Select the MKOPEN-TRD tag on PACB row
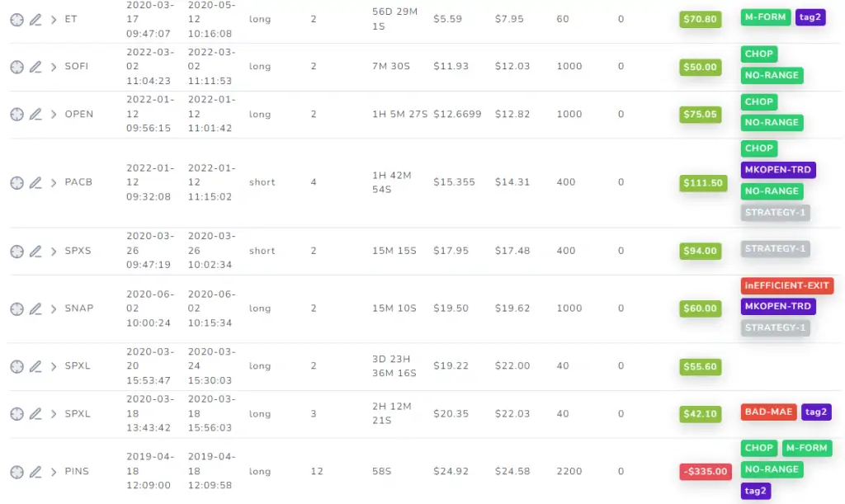 778,170
